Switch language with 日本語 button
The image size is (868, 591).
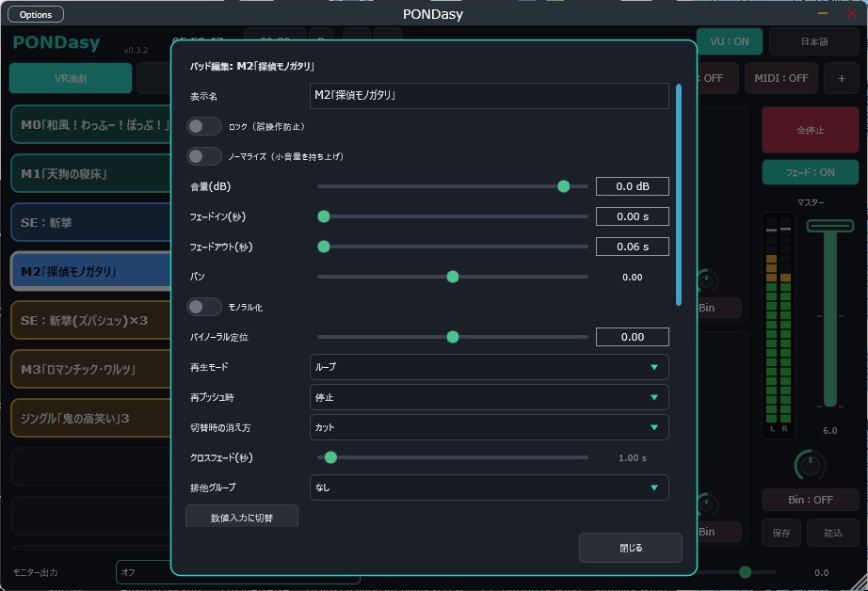(814, 41)
